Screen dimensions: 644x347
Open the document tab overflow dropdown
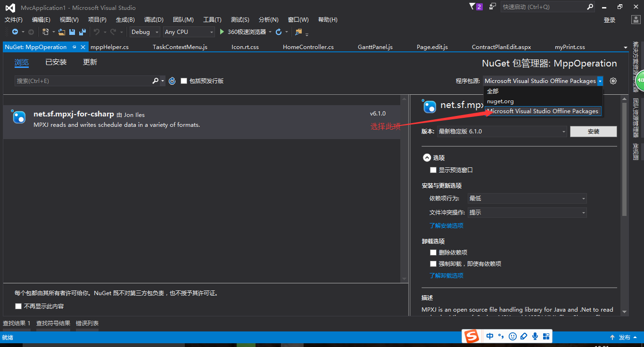click(626, 47)
